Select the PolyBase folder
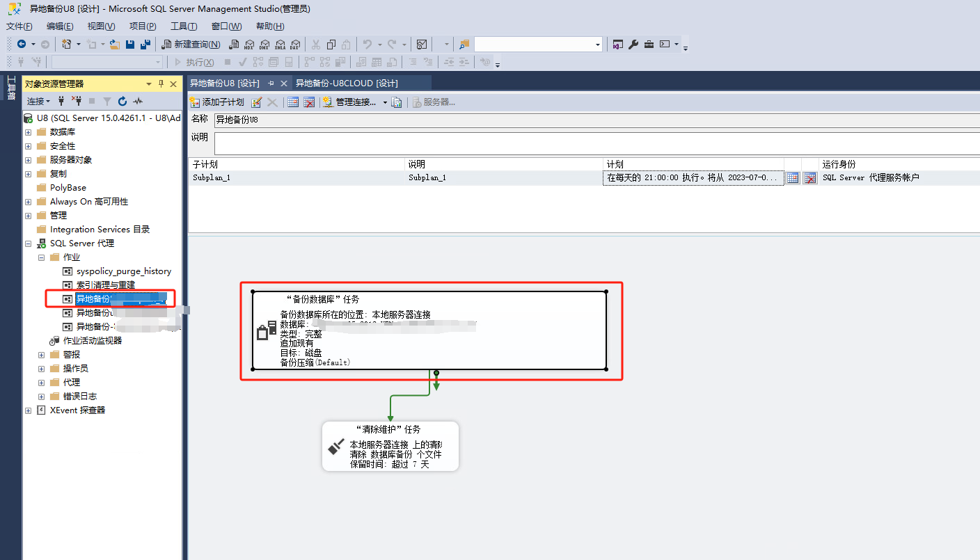The height and width of the screenshot is (560, 980). (x=68, y=188)
